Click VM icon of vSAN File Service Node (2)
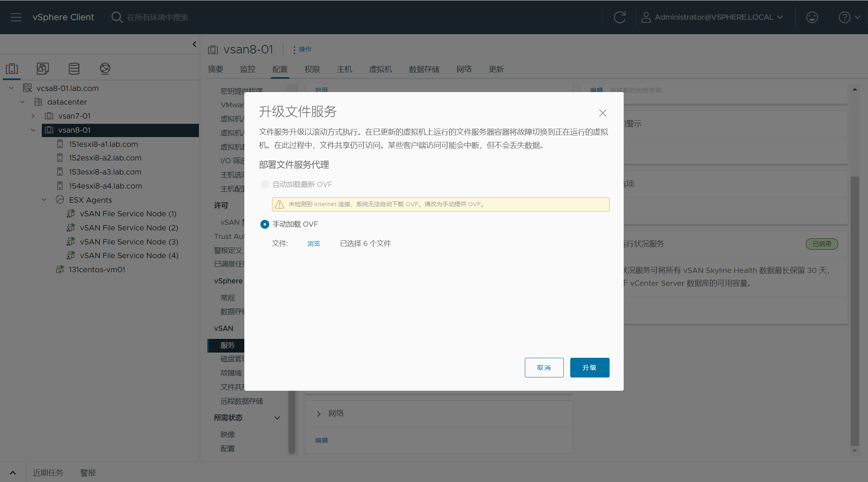The height and width of the screenshot is (482, 868). pyautogui.click(x=71, y=228)
